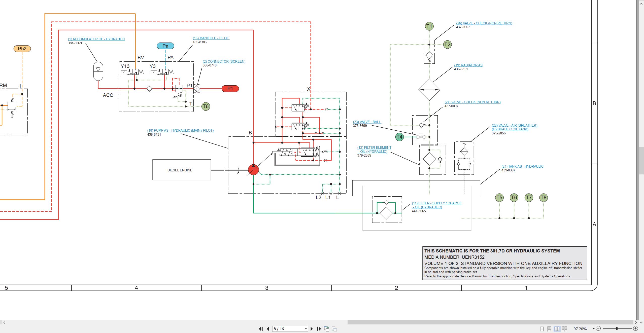Click the horizontal scrollbar left arrow
This screenshot has width=644, height=333.
click(x=4, y=322)
